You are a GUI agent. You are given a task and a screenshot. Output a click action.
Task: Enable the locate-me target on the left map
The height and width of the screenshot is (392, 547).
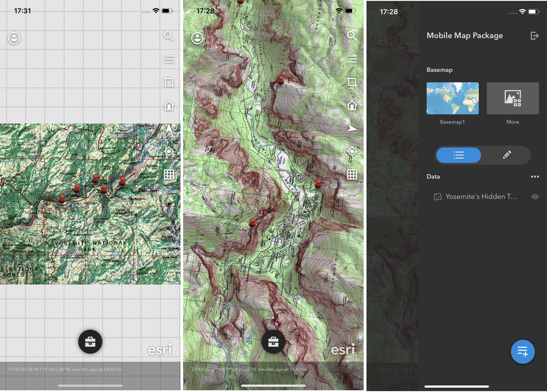click(x=169, y=151)
